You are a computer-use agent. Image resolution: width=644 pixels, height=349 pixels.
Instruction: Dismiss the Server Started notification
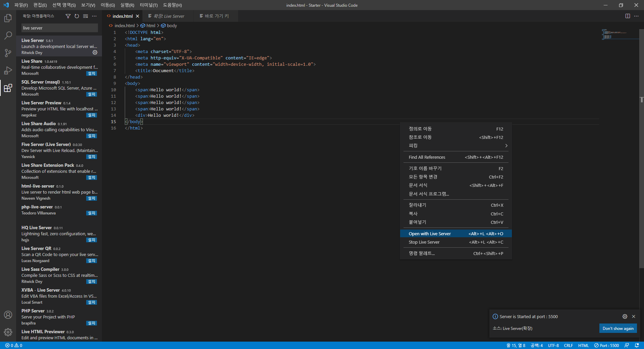[x=634, y=316]
